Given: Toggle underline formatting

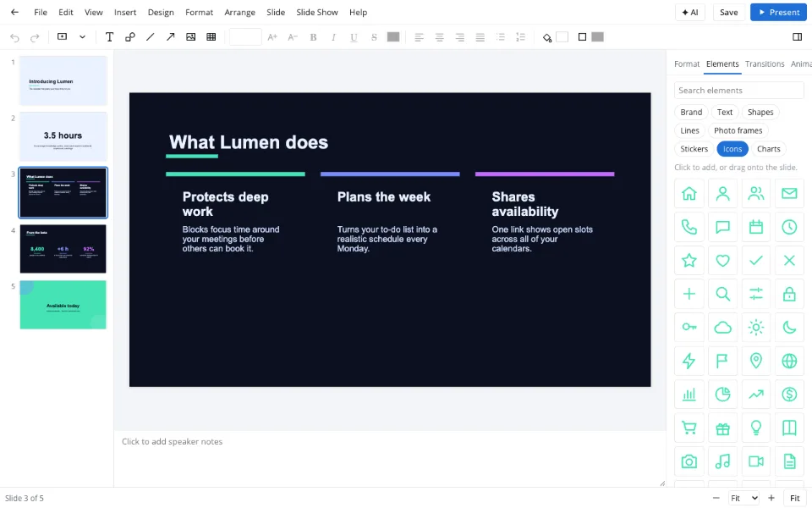Looking at the screenshot, I should coord(354,36).
